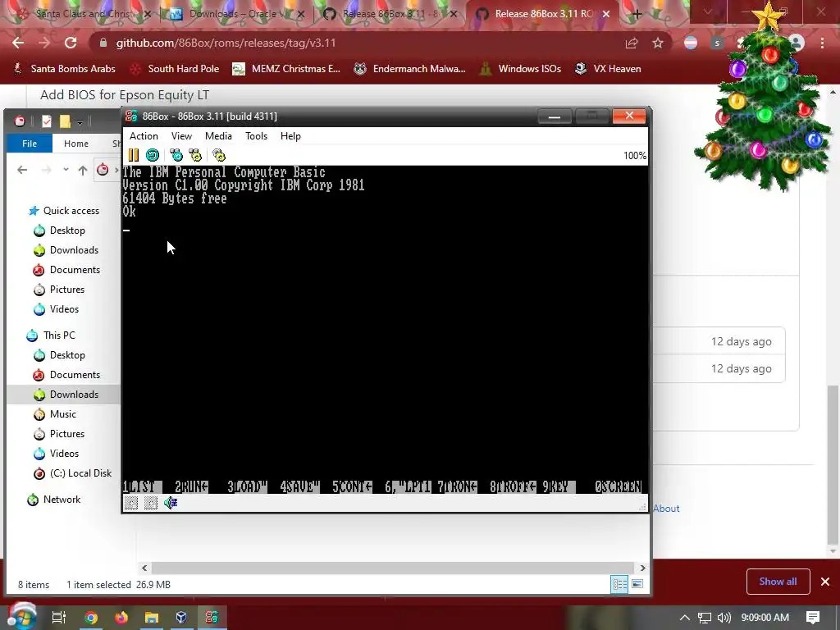The height and width of the screenshot is (630, 840).
Task: Open Music under This PC
Action: [55, 414]
